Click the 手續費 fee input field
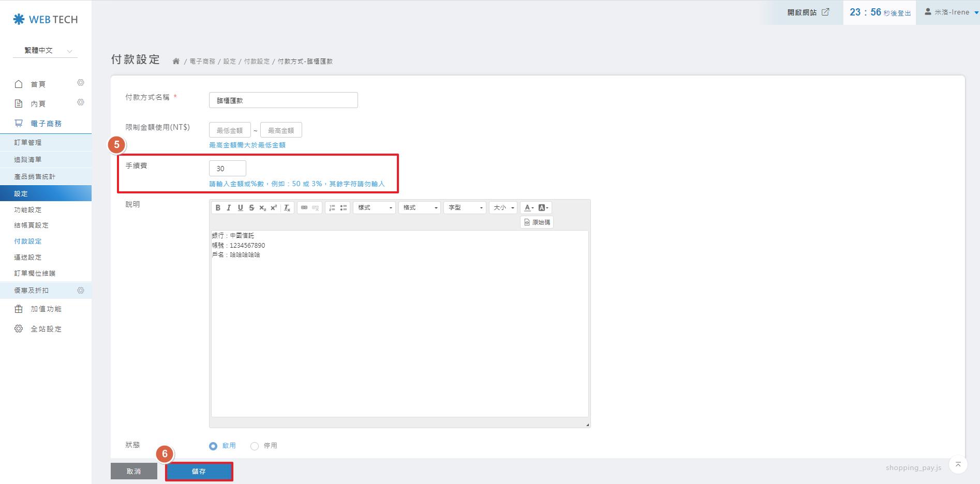The width and height of the screenshot is (980, 484). [228, 169]
